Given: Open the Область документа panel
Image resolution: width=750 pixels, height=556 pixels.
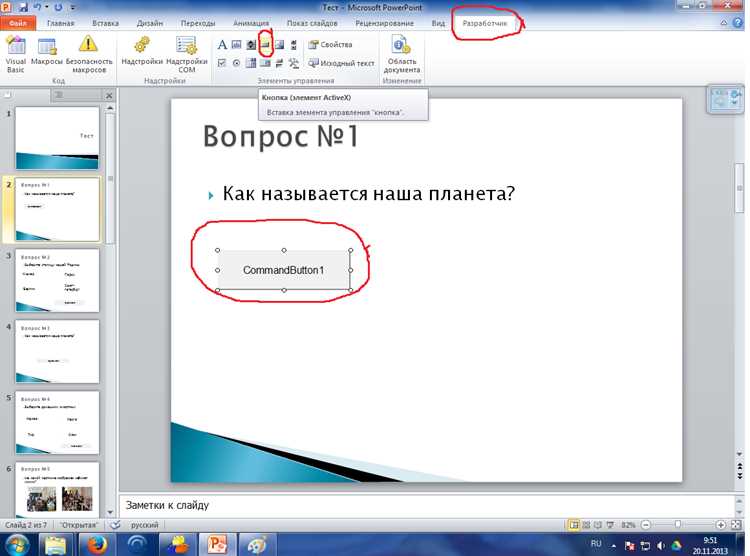Looking at the screenshot, I should pyautogui.click(x=402, y=55).
